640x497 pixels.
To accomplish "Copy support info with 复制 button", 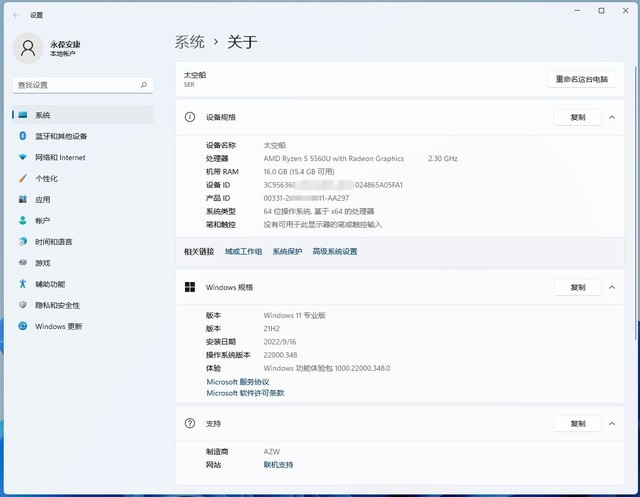I will (578, 424).
